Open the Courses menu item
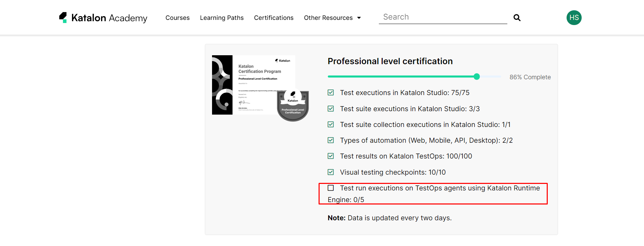The width and height of the screenshot is (644, 246). (x=177, y=18)
